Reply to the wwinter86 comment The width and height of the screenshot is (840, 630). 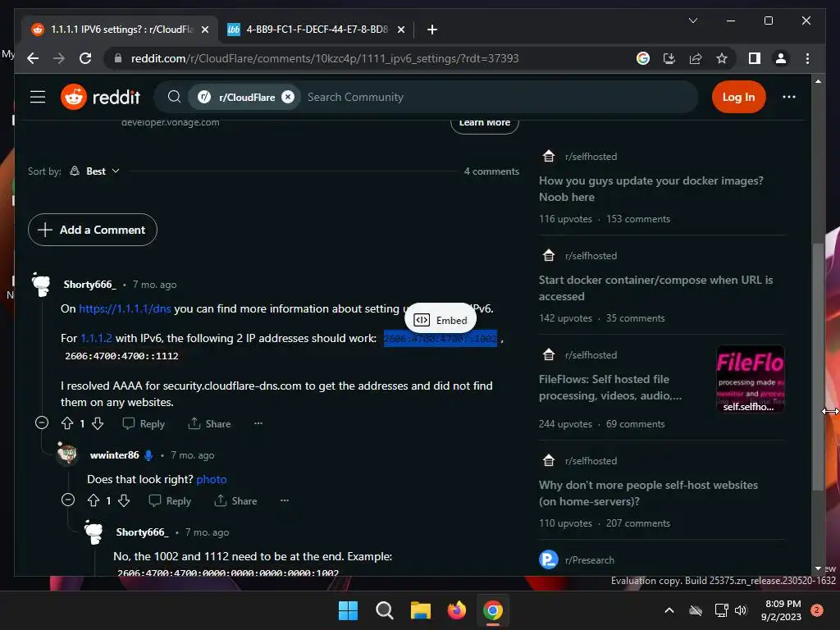pos(170,501)
